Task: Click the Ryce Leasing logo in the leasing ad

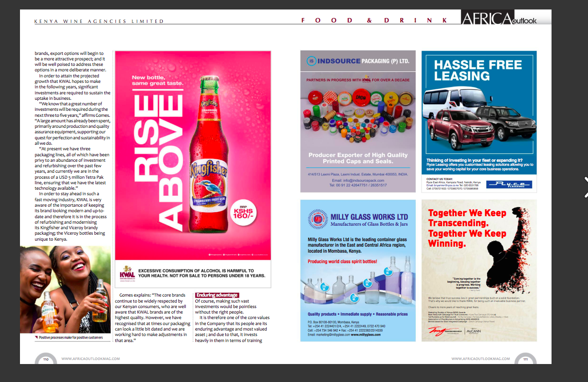Action: click(509, 184)
